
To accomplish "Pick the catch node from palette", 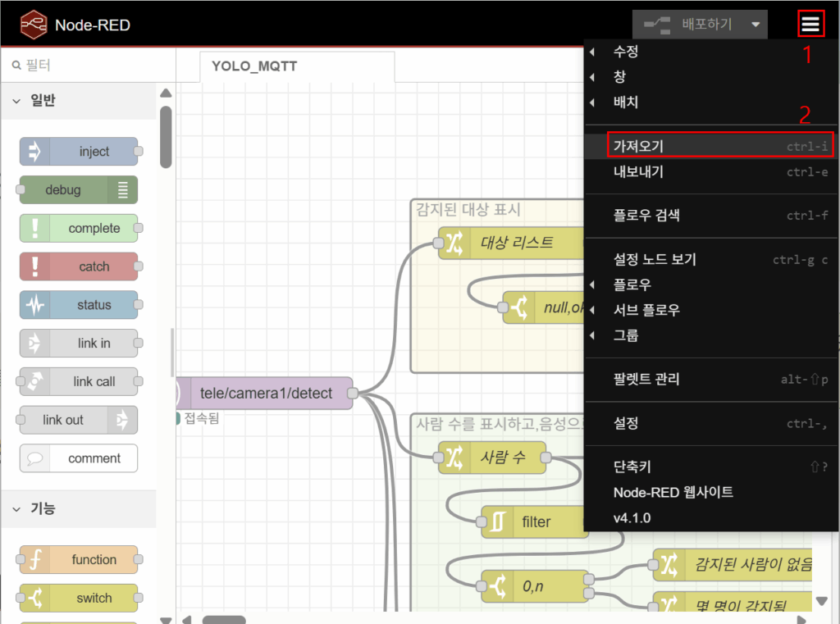I will coord(79,266).
